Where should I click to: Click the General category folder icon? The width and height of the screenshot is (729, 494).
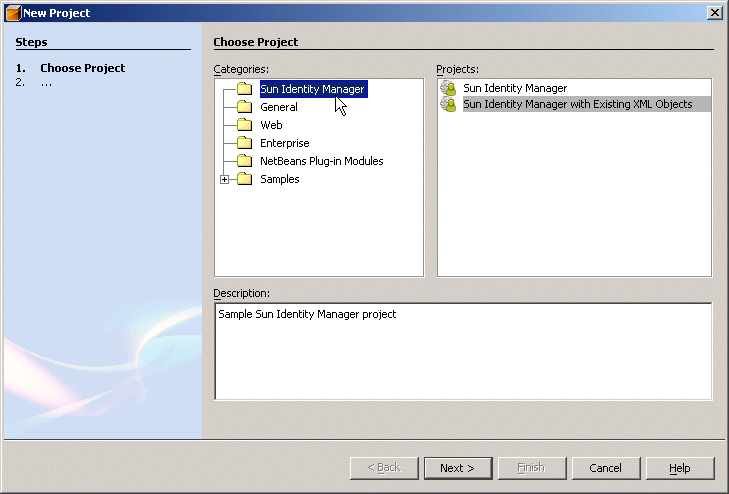tap(245, 106)
